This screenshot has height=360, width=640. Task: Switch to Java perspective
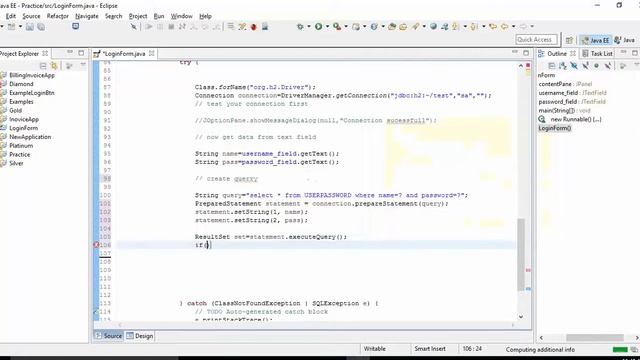625,40
